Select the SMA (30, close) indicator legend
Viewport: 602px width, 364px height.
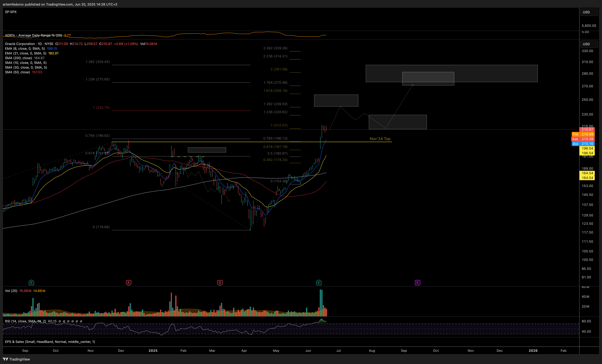point(26,67)
